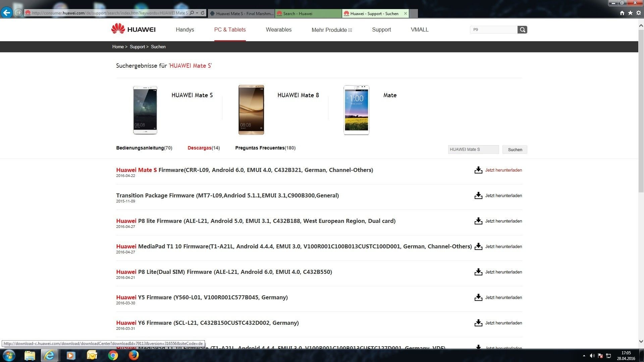Screen dimensions: 644x362
Task: Click Support in the breadcrumb
Action: pos(137,47)
